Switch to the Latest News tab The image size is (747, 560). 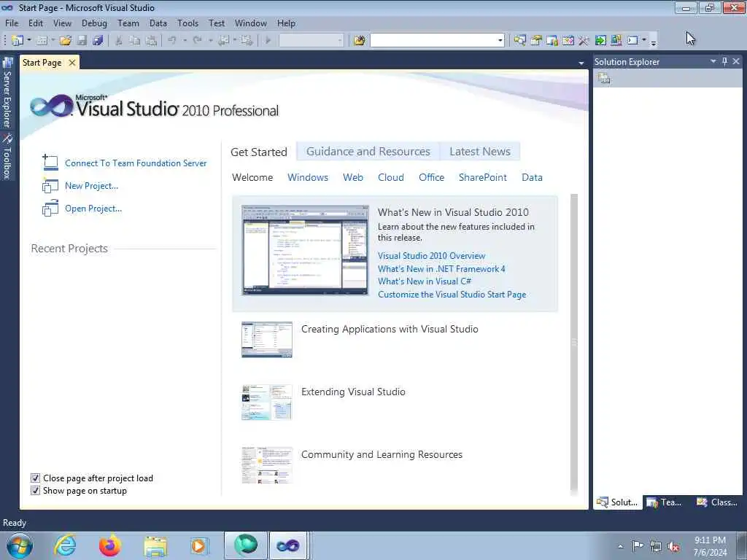pyautogui.click(x=480, y=152)
